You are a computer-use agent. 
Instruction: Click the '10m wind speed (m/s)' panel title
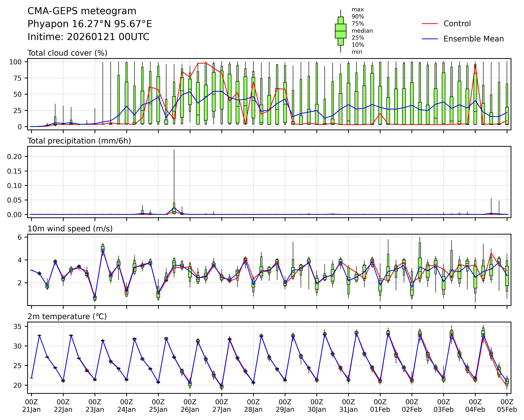pyautogui.click(x=70, y=229)
